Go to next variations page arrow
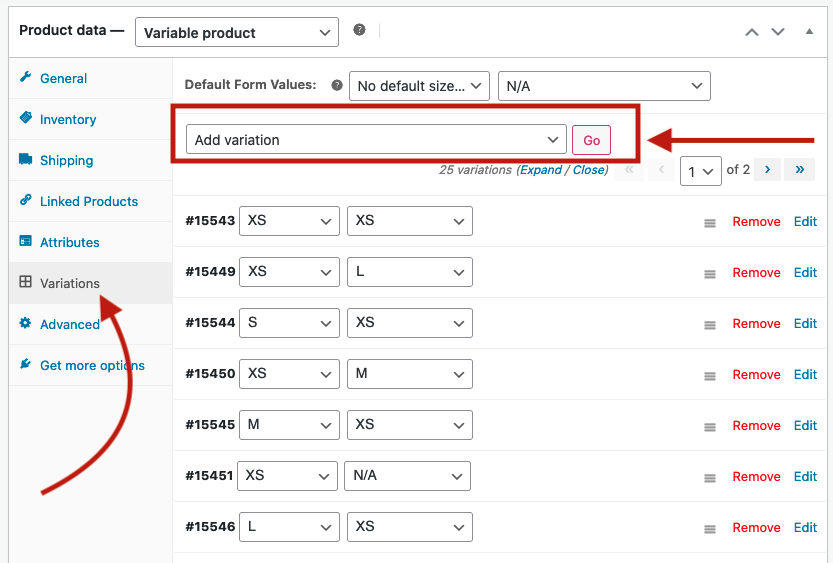This screenshot has width=833, height=563. click(767, 169)
